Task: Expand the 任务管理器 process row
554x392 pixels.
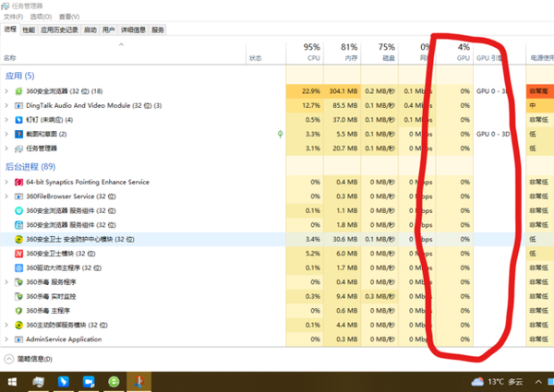Action: [6, 148]
